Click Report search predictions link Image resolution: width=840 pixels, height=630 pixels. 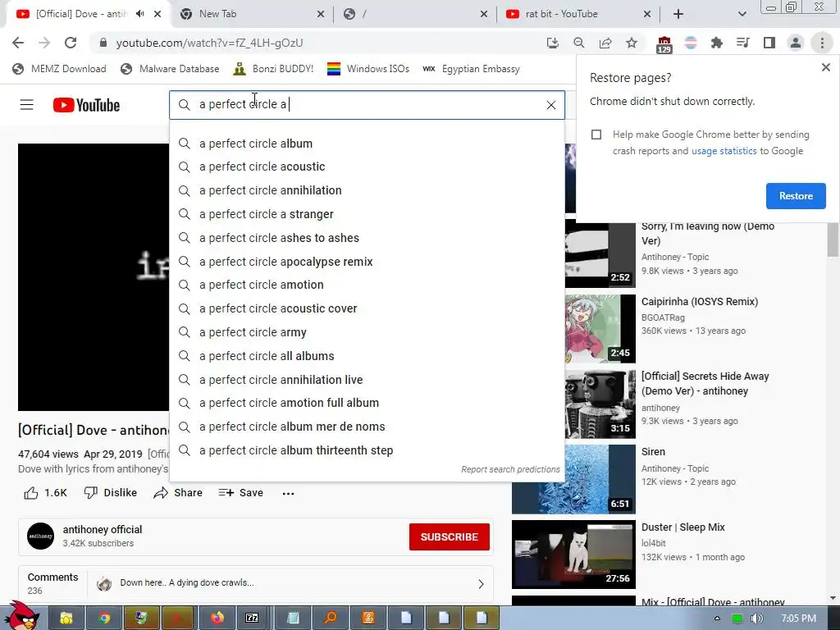(x=510, y=469)
